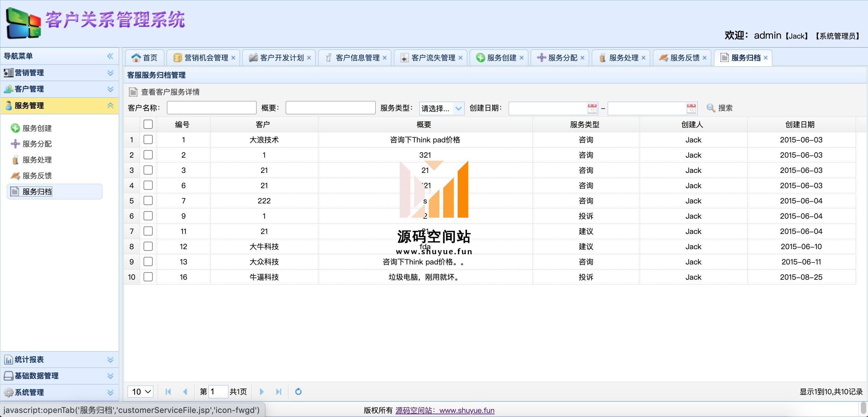Close the 服务反馈 tab
Viewport: 868px width, 417px height.
click(705, 58)
